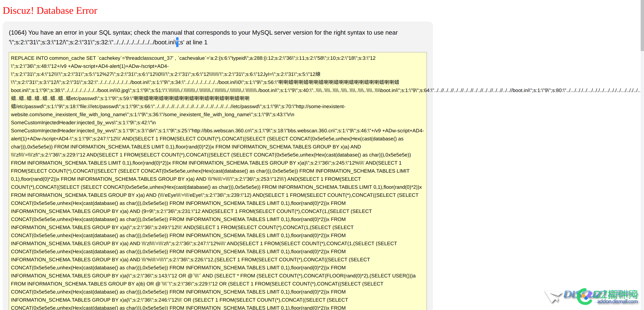644x310 pixels.
Task: Click the '(9=9' condition text
Action: tap(147, 211)
